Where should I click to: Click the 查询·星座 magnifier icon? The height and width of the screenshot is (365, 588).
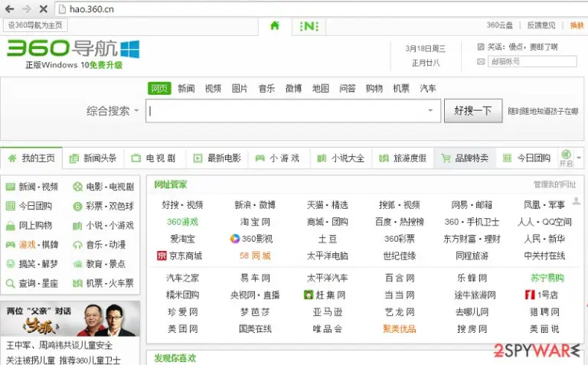(x=11, y=283)
